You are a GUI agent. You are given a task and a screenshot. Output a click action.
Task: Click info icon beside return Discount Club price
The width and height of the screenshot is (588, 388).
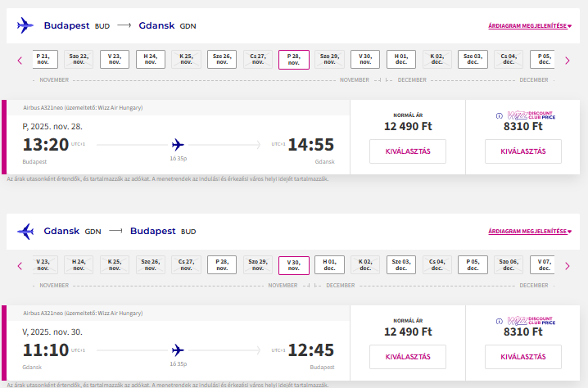[500, 321]
